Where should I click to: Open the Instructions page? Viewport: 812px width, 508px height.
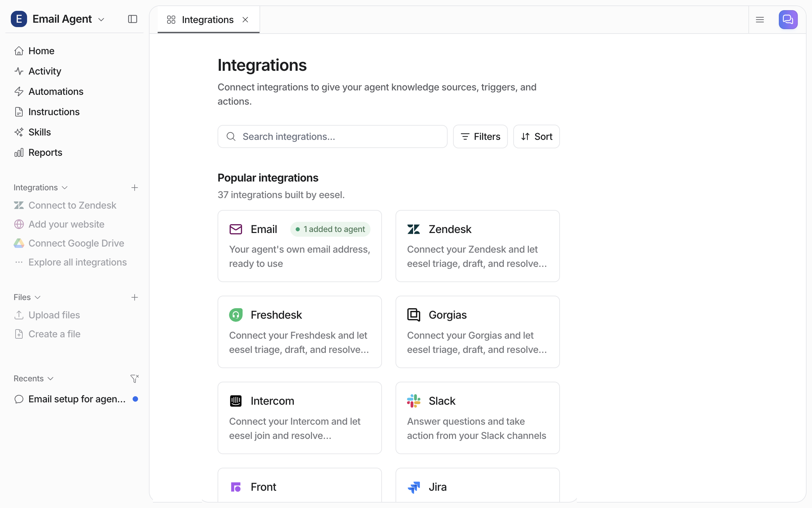pyautogui.click(x=74, y=112)
